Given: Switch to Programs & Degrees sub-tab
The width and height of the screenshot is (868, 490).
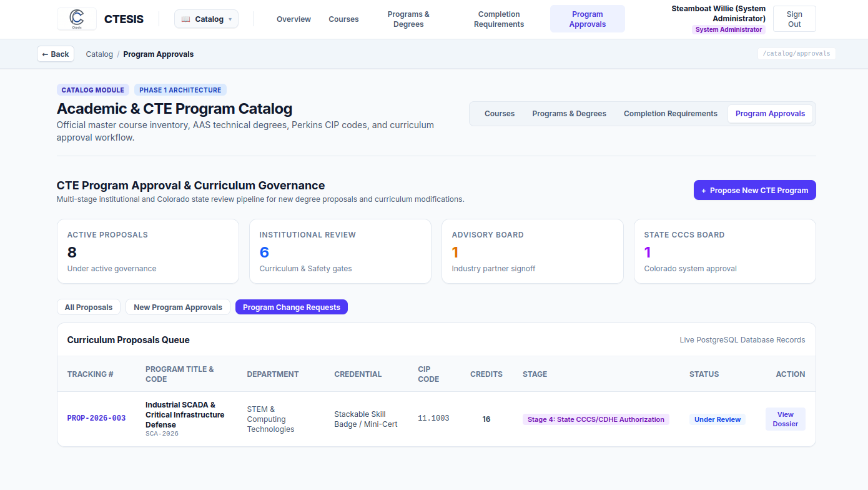Looking at the screenshot, I should 570,114.
